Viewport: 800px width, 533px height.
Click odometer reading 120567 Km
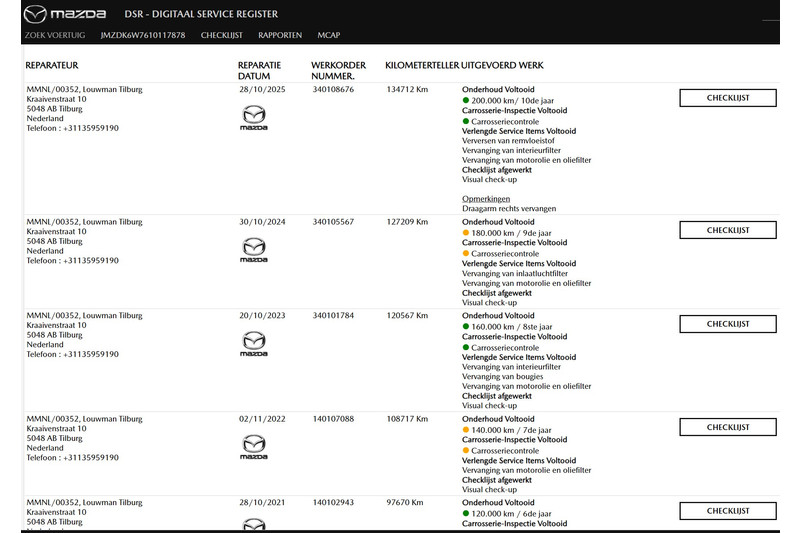click(407, 316)
